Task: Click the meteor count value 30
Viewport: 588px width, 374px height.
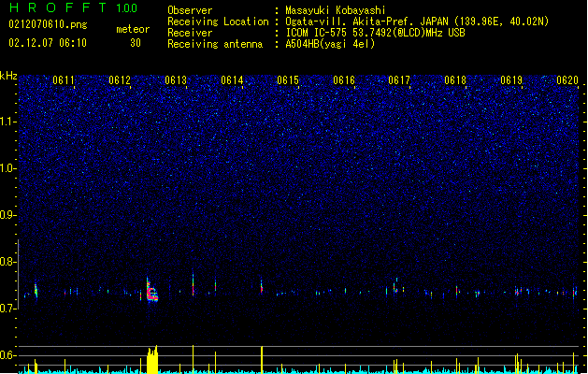Action: point(136,43)
